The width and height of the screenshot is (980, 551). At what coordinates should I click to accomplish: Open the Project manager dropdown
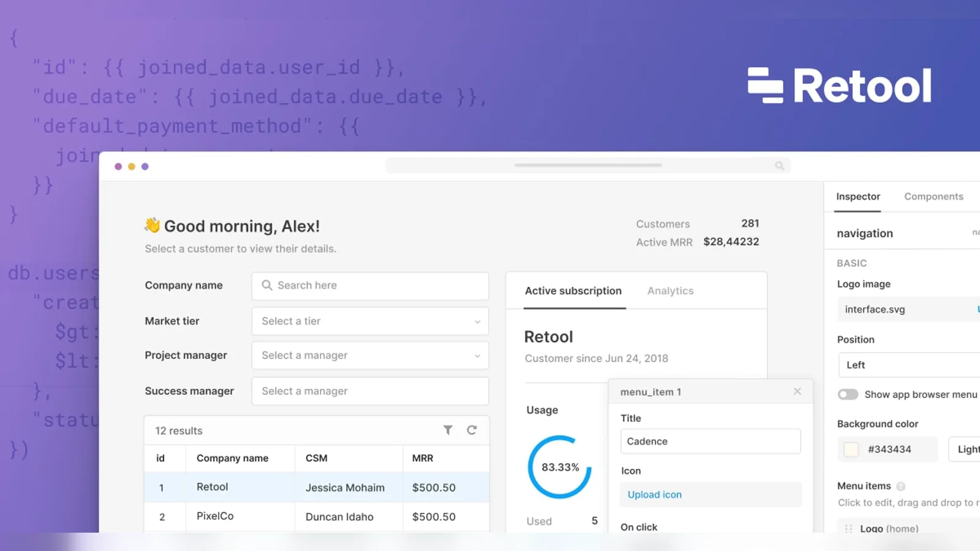[x=370, y=355]
